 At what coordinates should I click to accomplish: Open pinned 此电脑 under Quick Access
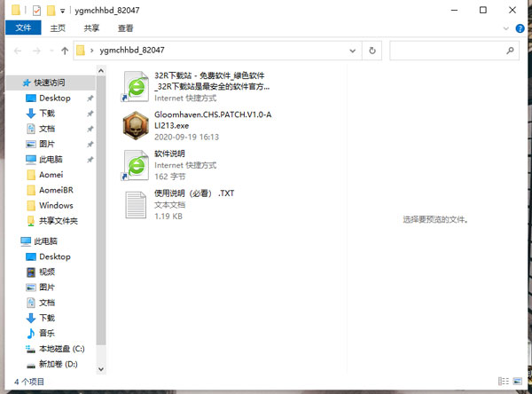pyautogui.click(x=51, y=160)
